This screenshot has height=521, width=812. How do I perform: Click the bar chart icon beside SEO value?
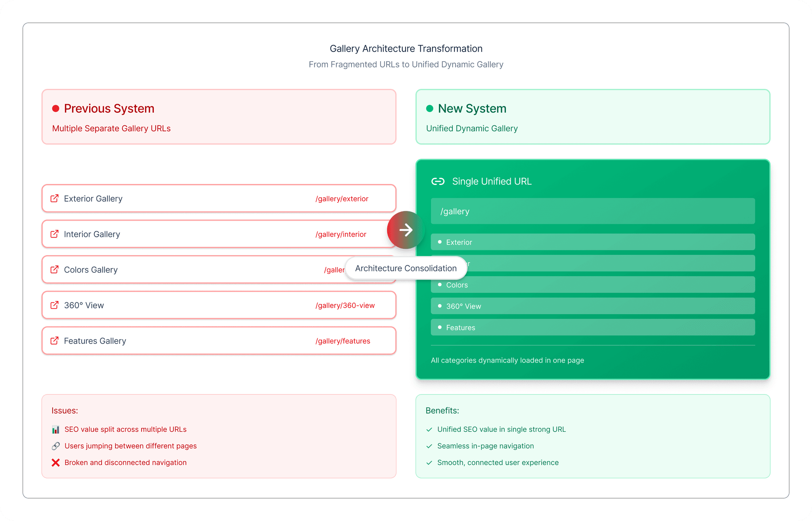(x=56, y=430)
